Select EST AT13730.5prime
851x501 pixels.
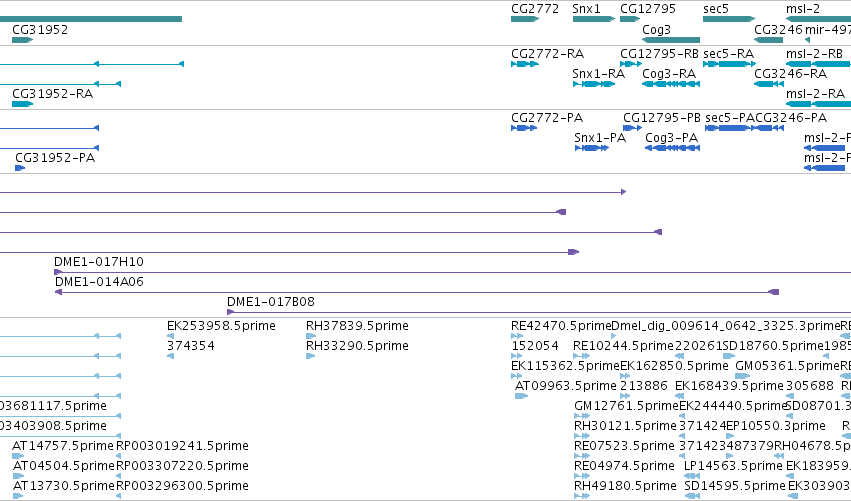(x=64, y=485)
